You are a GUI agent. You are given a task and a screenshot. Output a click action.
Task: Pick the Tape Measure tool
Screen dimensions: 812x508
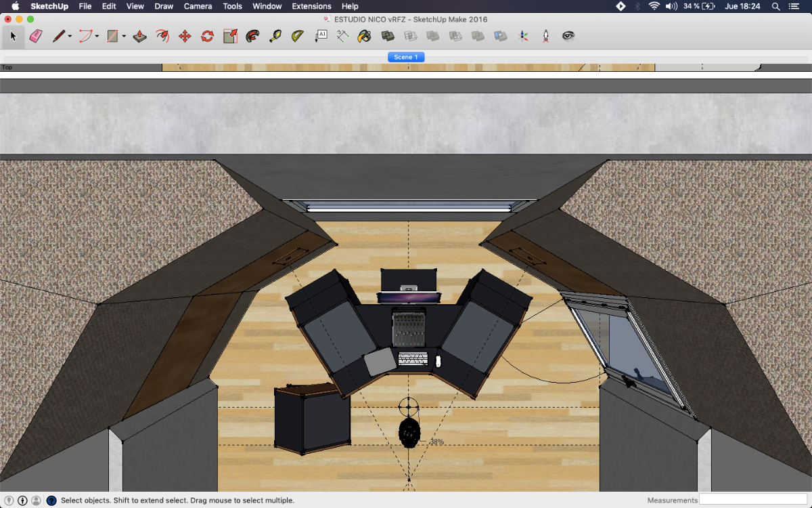[x=275, y=36]
